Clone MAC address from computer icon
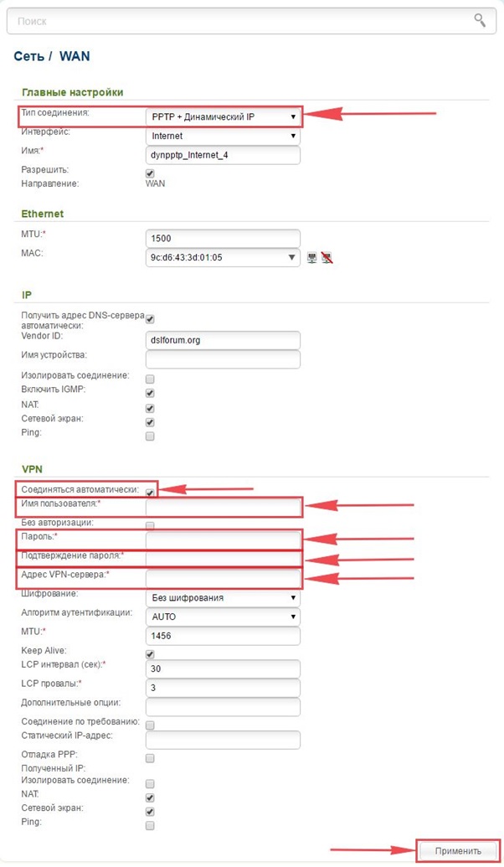504x867 pixels. [x=311, y=257]
